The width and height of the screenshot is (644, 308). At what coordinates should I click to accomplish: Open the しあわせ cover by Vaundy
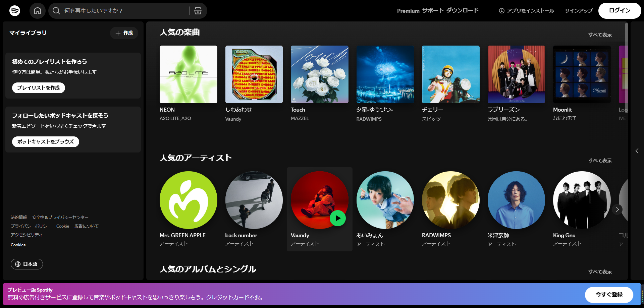[x=254, y=74]
